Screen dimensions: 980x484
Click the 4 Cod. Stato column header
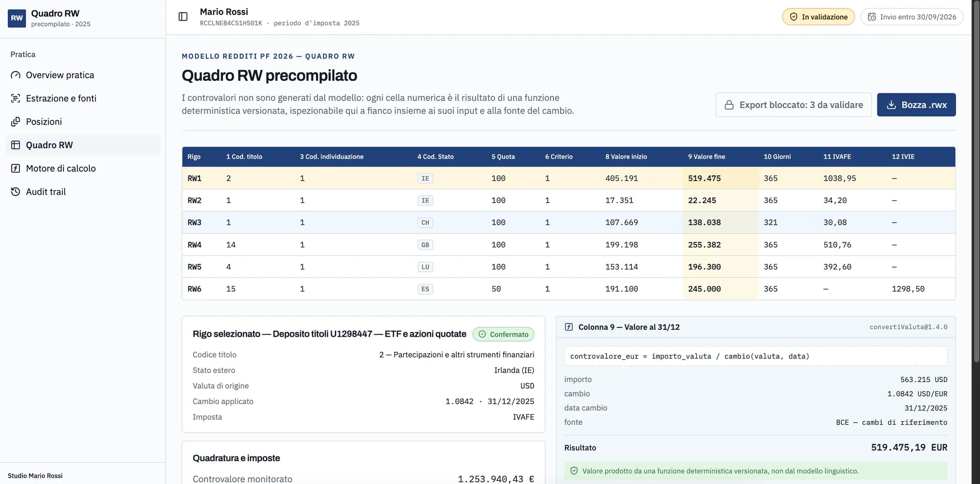click(x=435, y=157)
